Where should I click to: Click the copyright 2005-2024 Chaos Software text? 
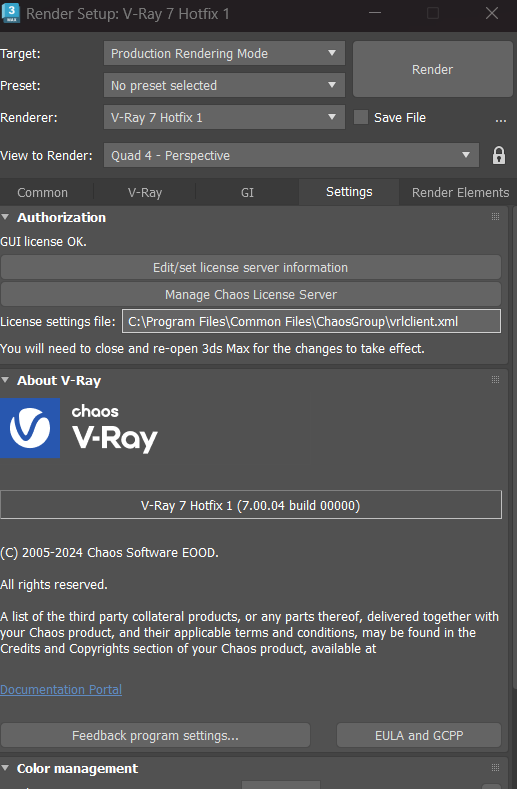109,552
